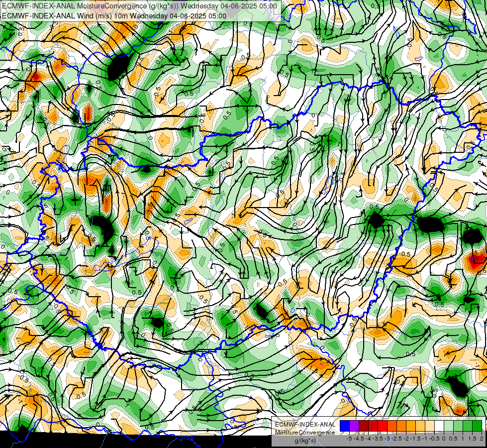The image size is (487, 448).
Task: Click the MoistureConvergence title line at top
Action: tap(139, 6)
